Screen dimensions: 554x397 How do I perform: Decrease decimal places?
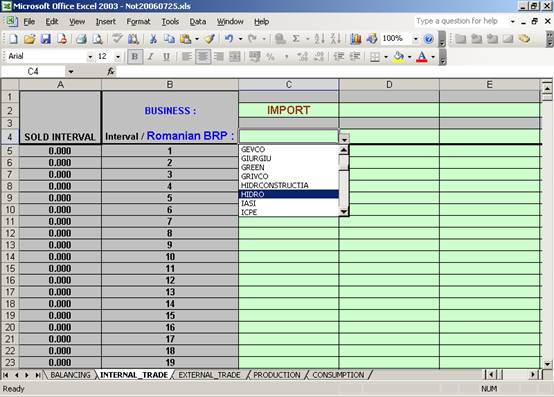(x=319, y=57)
